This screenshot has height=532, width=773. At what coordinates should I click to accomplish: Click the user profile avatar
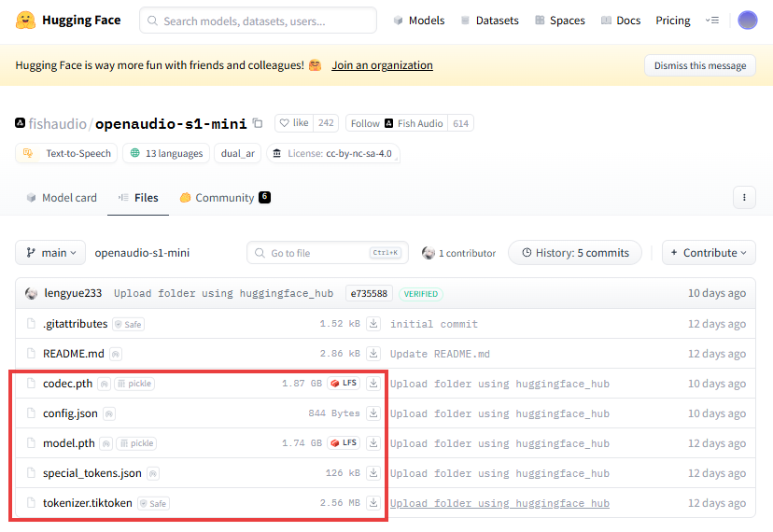coord(748,21)
